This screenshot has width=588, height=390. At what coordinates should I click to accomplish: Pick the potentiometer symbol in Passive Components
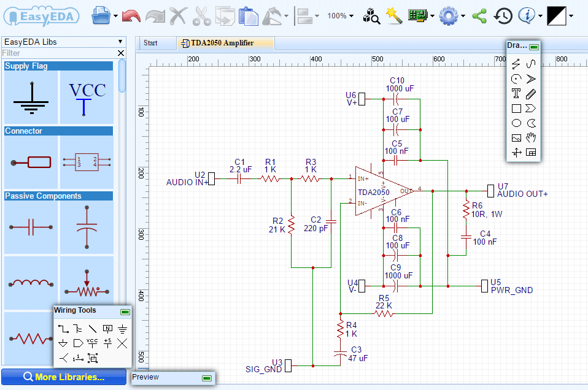pos(87,283)
